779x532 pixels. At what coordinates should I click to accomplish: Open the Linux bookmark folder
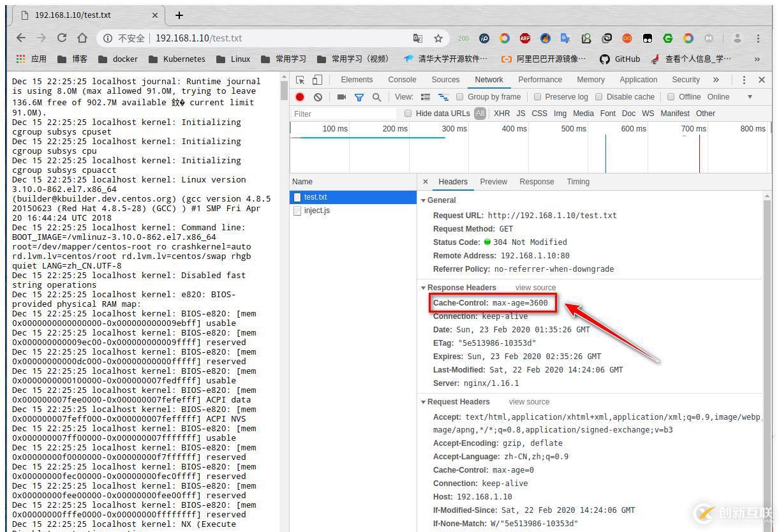pyautogui.click(x=233, y=59)
